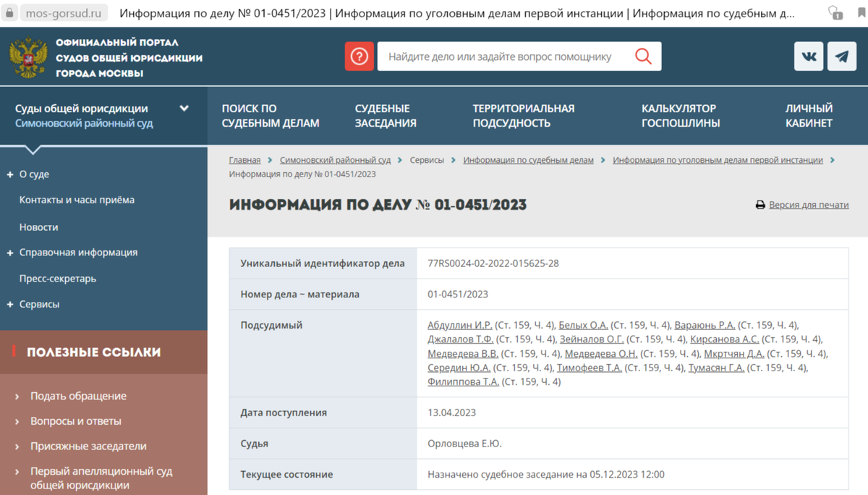Select the hearing status text for 05.12.2023
868x495 pixels.
pyautogui.click(x=546, y=475)
